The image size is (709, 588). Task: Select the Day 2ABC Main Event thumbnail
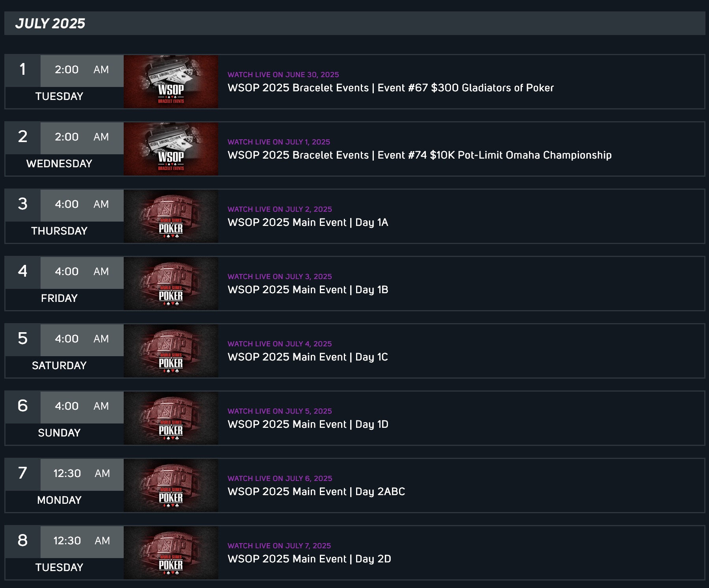click(x=171, y=485)
